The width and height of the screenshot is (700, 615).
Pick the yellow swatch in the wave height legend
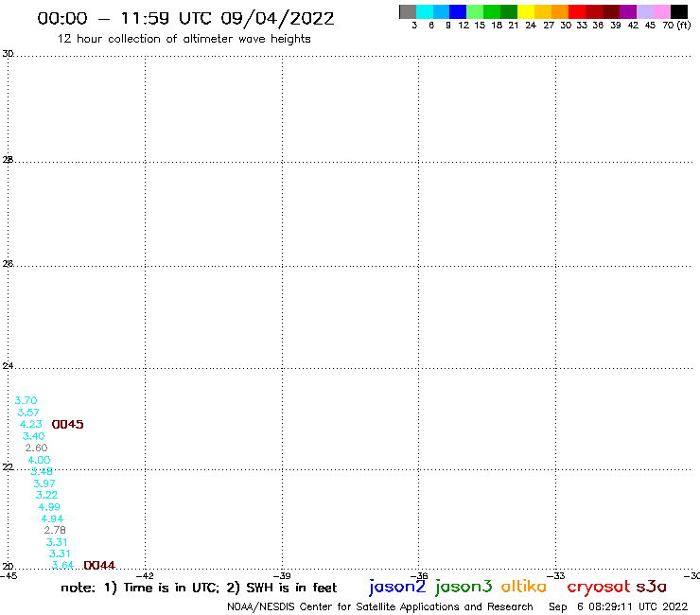[526, 11]
